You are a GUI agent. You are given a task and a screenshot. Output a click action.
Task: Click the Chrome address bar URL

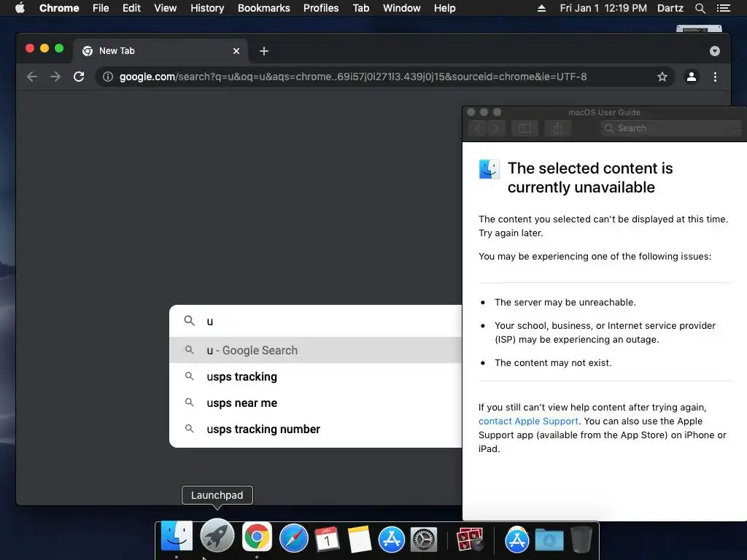[x=353, y=77]
